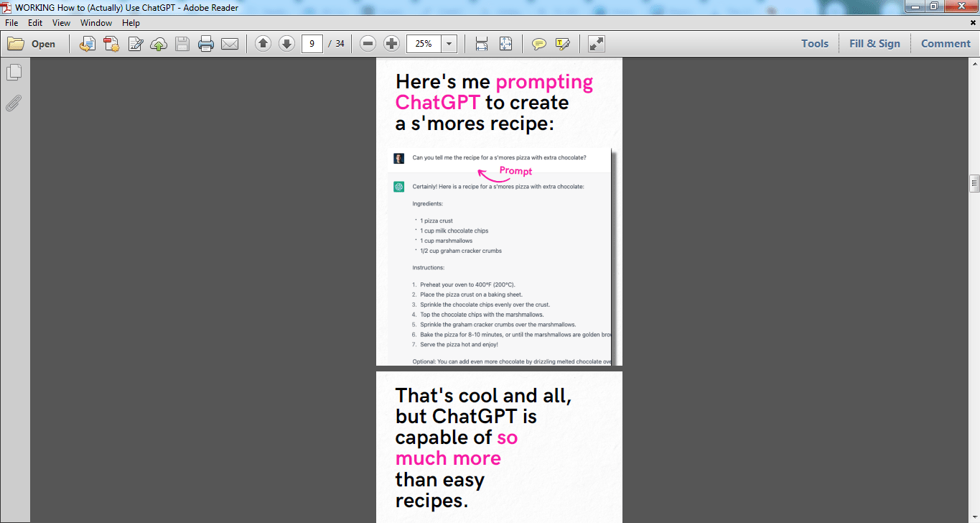
Task: Click the Sign document pen icon
Action: click(136, 44)
